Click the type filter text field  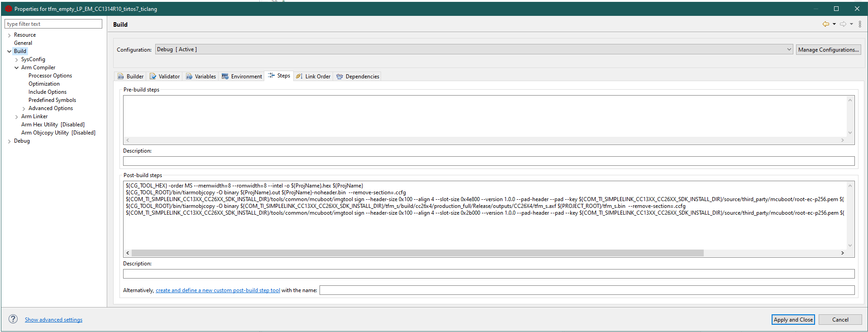[53, 24]
